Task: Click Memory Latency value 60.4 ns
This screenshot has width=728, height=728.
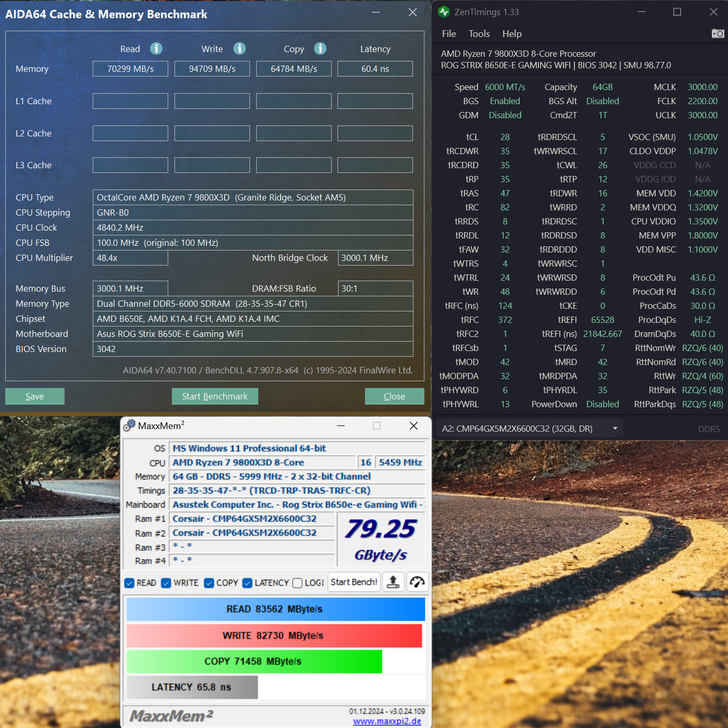Action: click(x=375, y=69)
